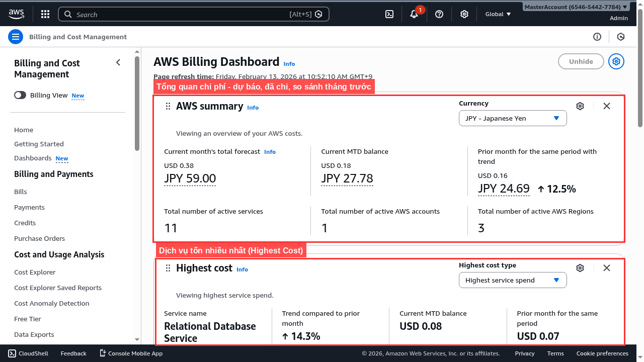Select Bills in the sidebar

pyautogui.click(x=20, y=192)
